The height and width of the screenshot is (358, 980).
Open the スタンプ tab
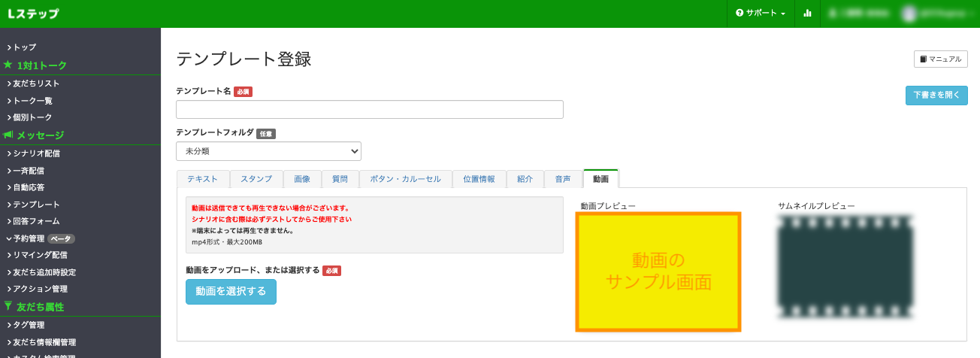point(256,179)
